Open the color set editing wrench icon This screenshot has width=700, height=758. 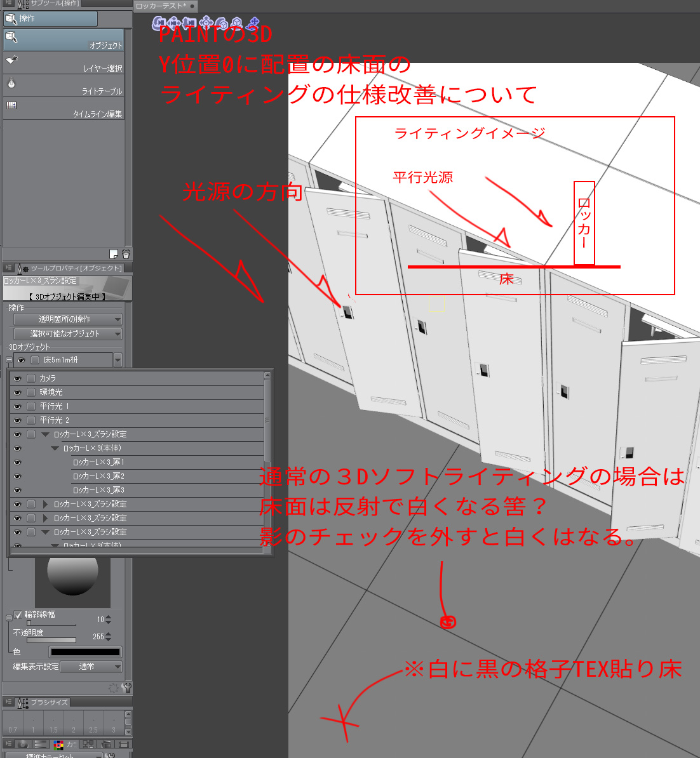111,755
